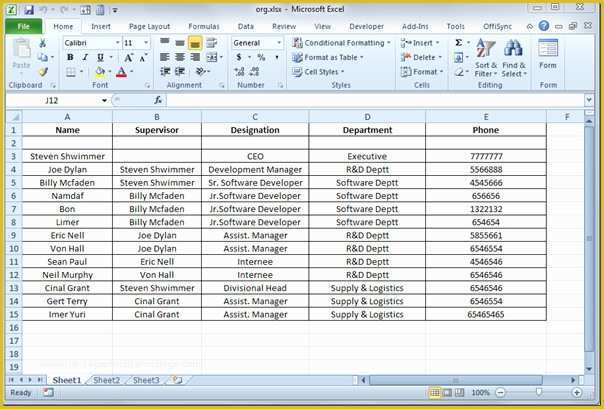Open Excel Help question mark icon
The image size is (604, 409).
pos(544,26)
